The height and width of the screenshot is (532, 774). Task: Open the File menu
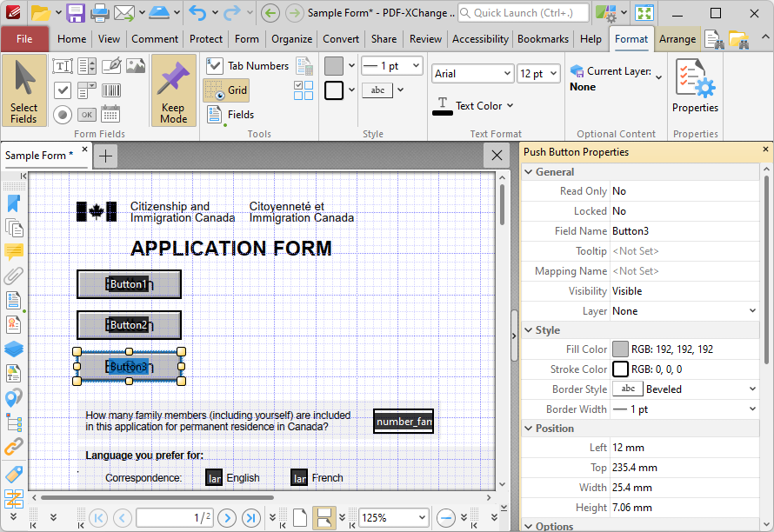(24, 39)
